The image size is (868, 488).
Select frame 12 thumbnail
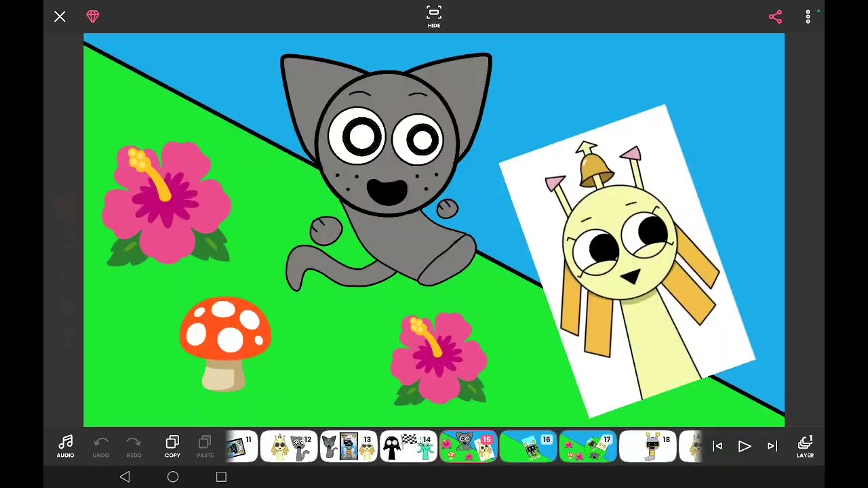pyautogui.click(x=289, y=447)
